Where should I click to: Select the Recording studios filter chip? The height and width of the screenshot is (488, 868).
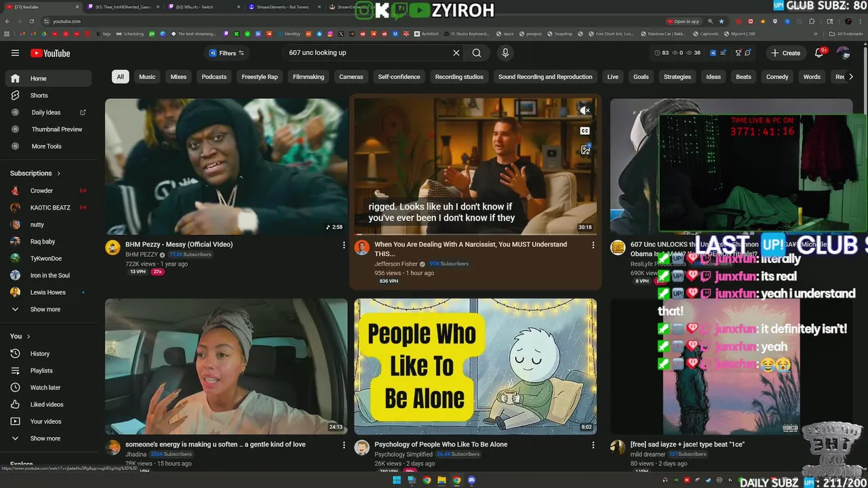tap(459, 77)
